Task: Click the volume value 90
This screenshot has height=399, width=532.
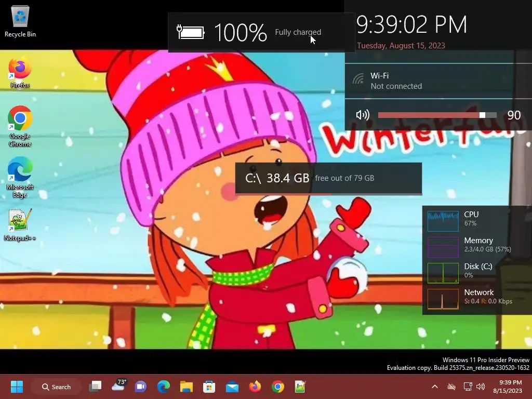Action: pos(514,115)
